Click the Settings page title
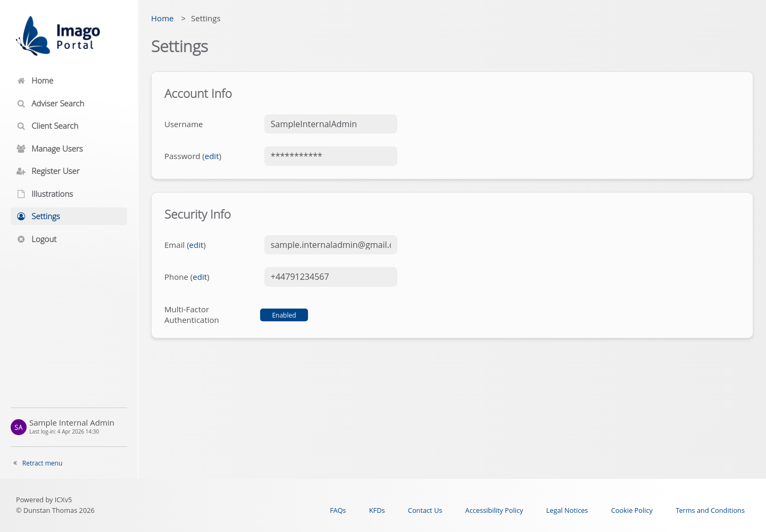766x532 pixels. (180, 46)
